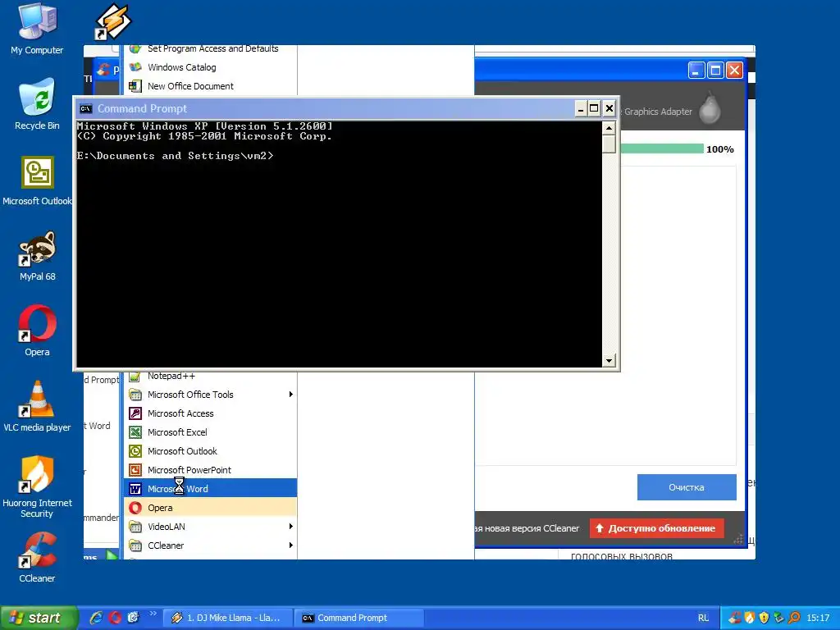Open Huorong Internet Security desktop shortcut
This screenshot has height=630, width=840.
[37, 486]
